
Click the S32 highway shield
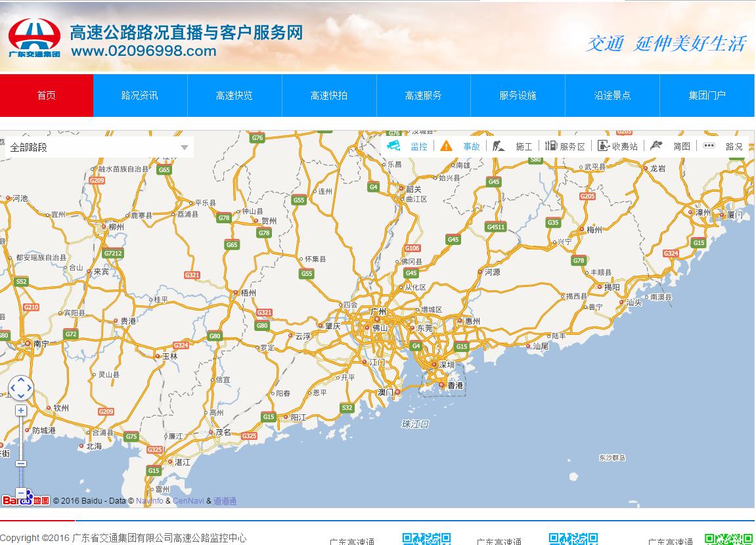point(347,408)
